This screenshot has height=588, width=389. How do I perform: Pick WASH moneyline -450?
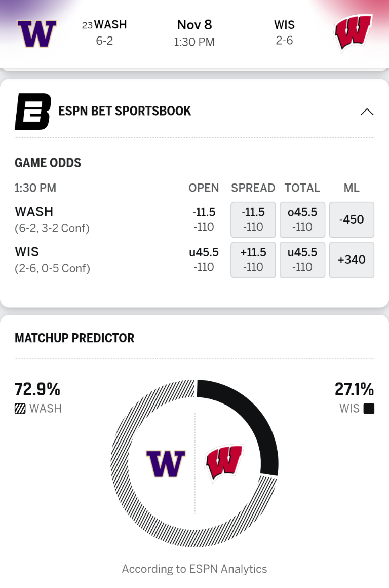[352, 219]
